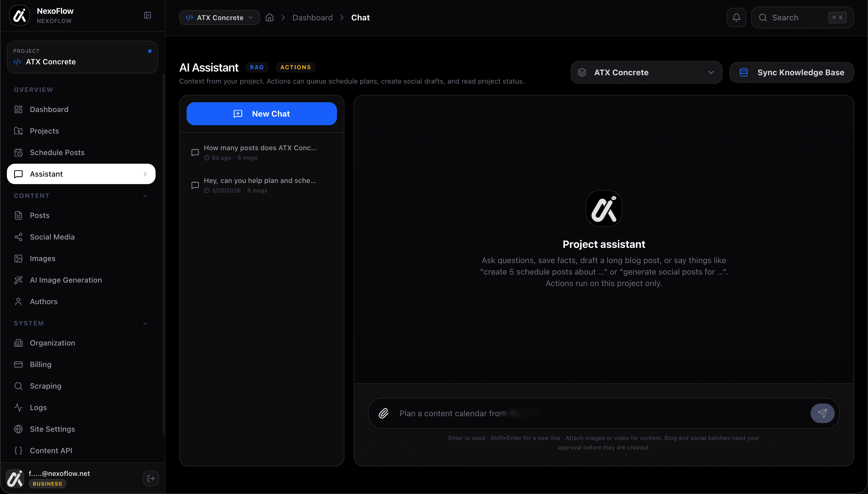Open the knowledge base project dropdown
The image size is (868, 494).
[x=646, y=72]
